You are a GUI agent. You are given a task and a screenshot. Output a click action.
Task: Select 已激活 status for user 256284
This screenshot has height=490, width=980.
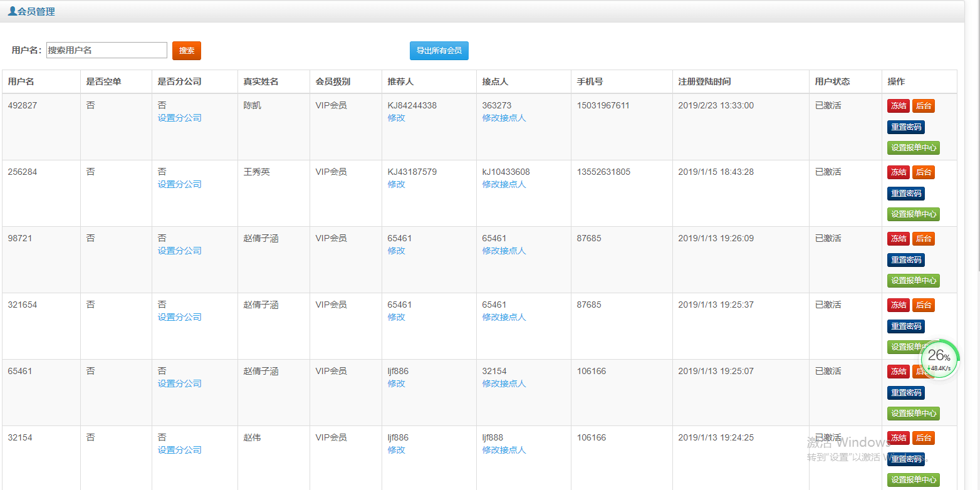tap(828, 172)
